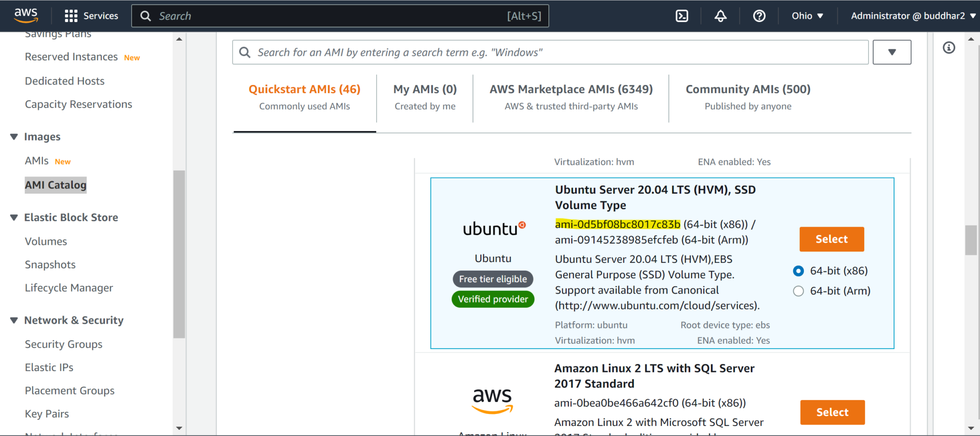Select the 64-bit (Arm) architecture option
Screen dimensions: 980x436
point(798,291)
